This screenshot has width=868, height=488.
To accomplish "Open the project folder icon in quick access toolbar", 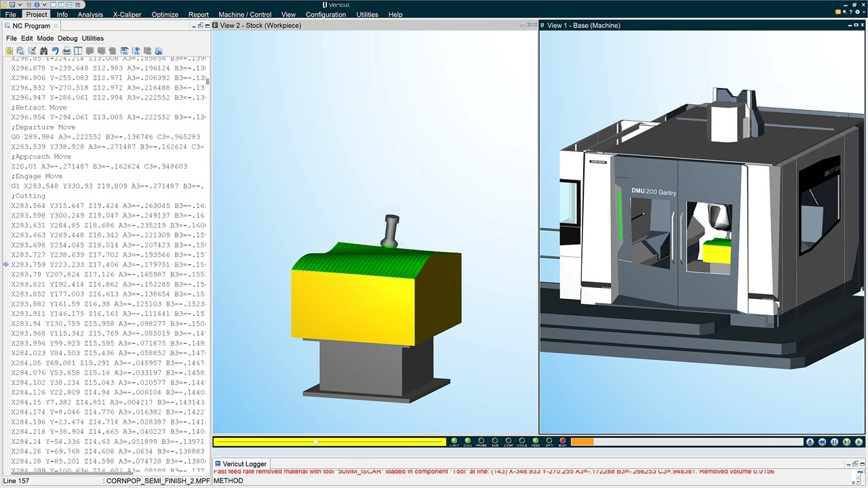I will click(4, 5).
